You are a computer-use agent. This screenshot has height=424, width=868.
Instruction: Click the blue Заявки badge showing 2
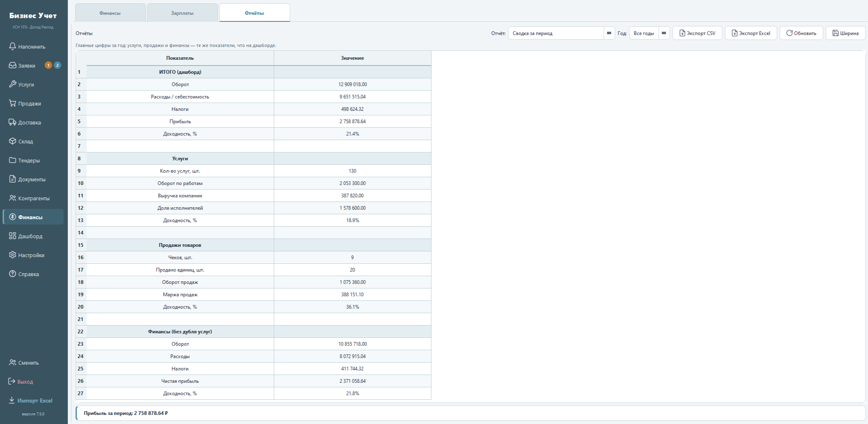pyautogui.click(x=57, y=65)
